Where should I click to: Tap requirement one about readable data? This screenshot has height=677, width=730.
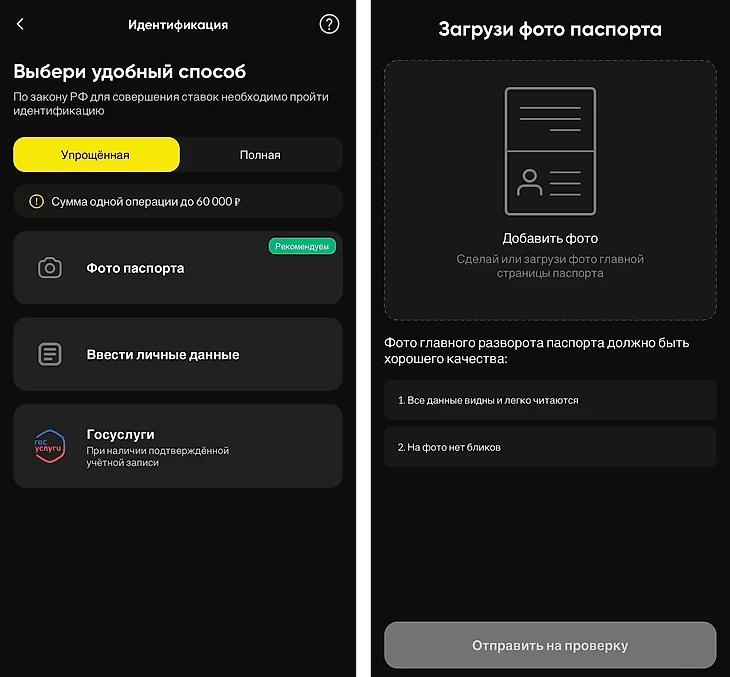click(x=550, y=400)
